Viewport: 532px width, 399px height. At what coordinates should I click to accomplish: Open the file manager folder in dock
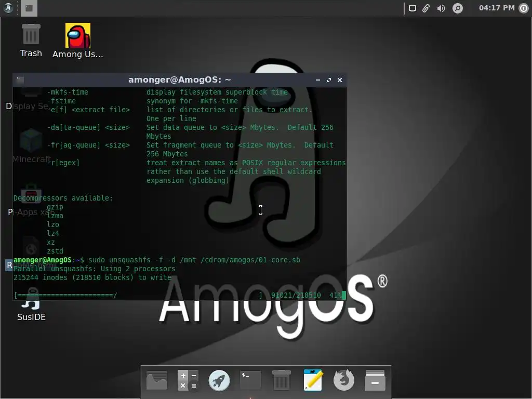pyautogui.click(x=157, y=380)
